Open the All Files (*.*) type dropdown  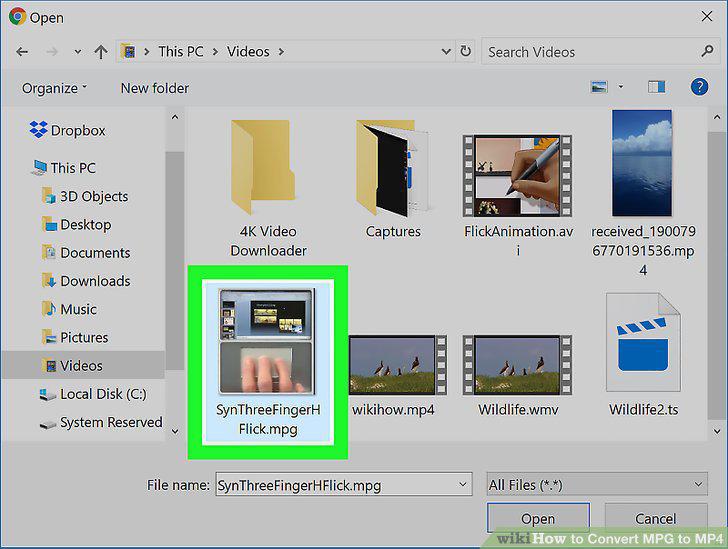[597, 484]
